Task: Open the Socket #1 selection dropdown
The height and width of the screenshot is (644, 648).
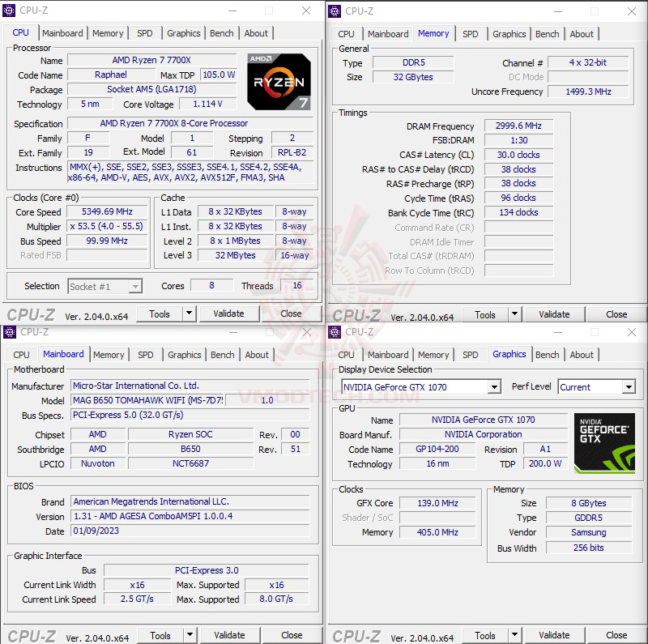Action: [134, 286]
